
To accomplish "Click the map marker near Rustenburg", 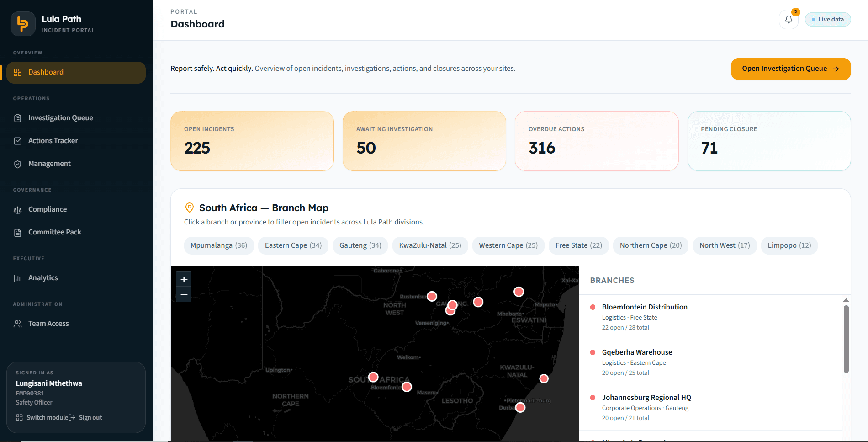I will point(432,296).
